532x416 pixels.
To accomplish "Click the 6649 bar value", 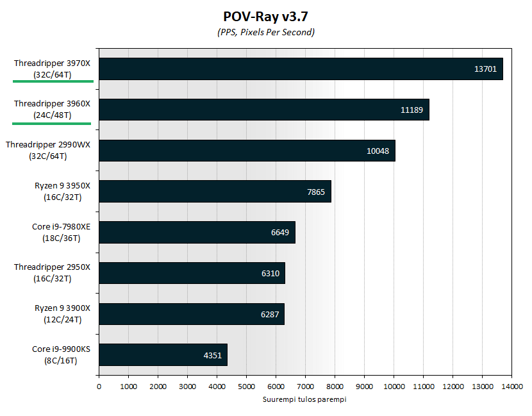I will click(x=280, y=233).
